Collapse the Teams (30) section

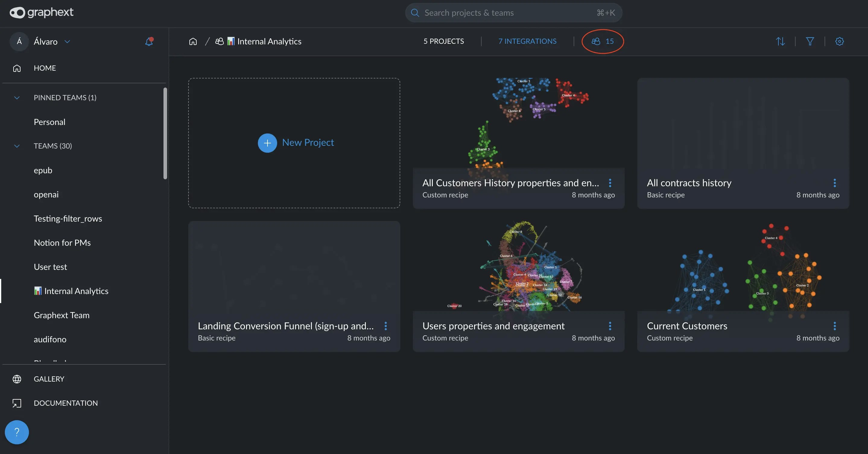point(17,146)
